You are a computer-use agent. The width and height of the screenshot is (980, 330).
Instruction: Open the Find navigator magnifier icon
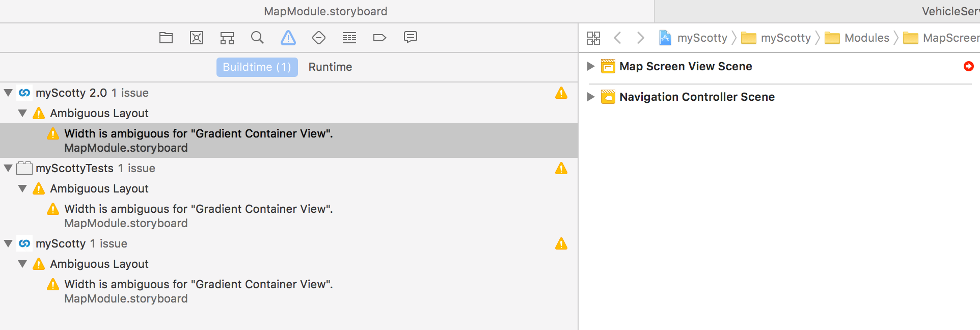[257, 37]
